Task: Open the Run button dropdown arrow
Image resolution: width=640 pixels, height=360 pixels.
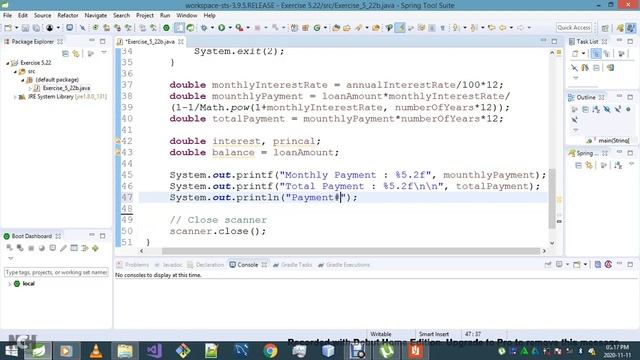Action: click(230, 28)
